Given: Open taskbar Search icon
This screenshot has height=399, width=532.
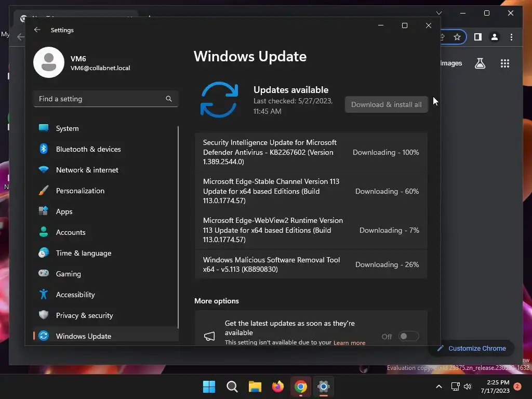Looking at the screenshot, I should pos(232,387).
